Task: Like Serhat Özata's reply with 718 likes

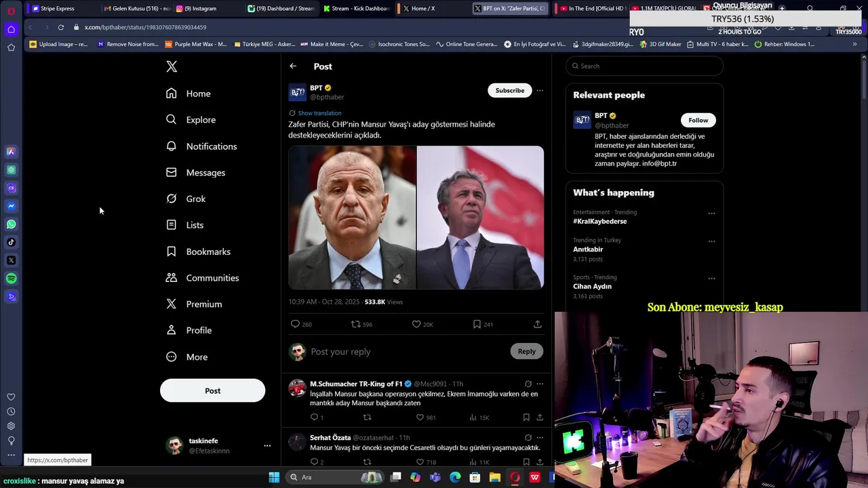Action: tap(420, 462)
